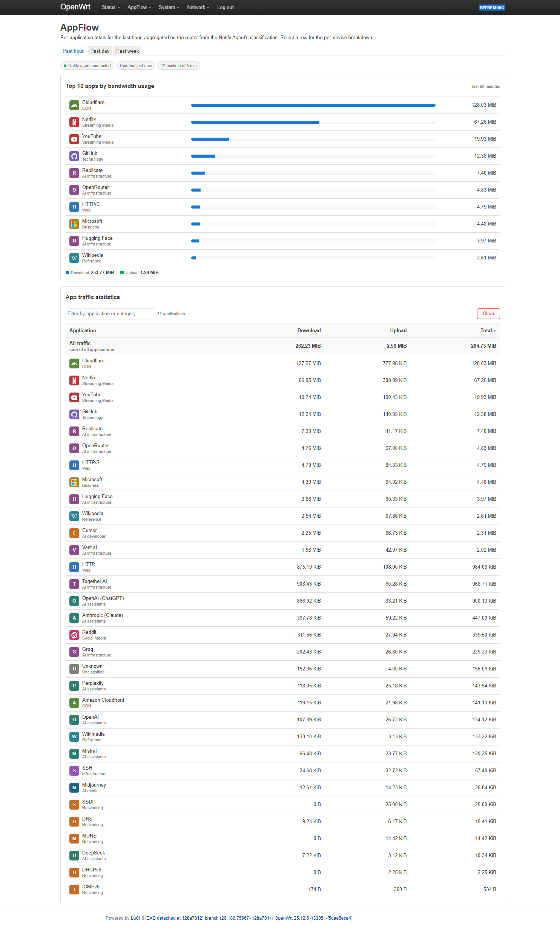Open the Network dropdown in navbar

(198, 7)
